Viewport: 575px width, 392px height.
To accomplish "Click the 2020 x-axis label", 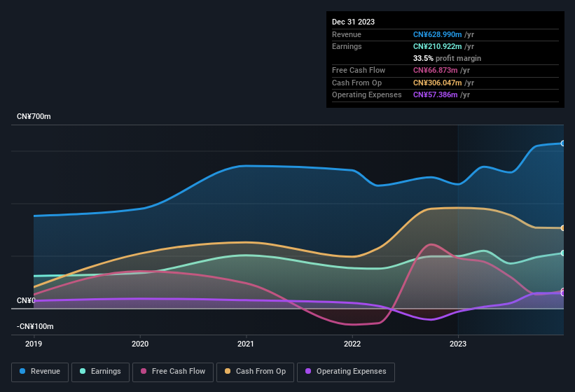I will 140,344.
